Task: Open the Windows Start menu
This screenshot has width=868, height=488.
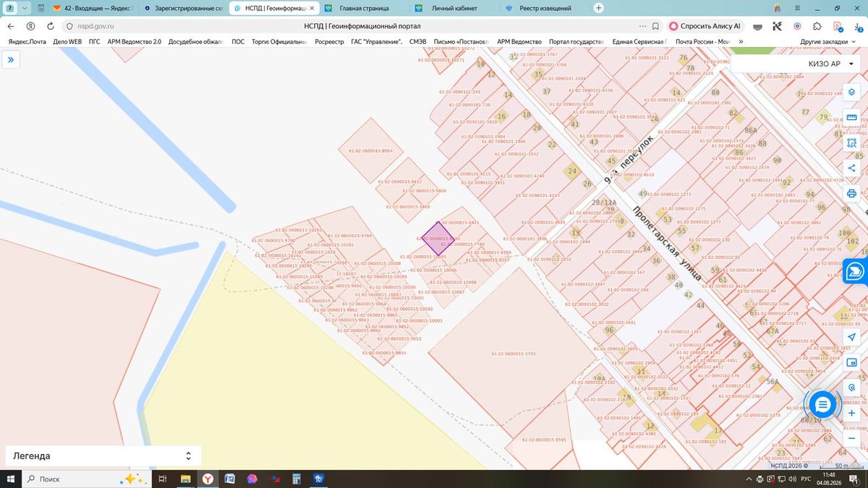Action: point(11,479)
